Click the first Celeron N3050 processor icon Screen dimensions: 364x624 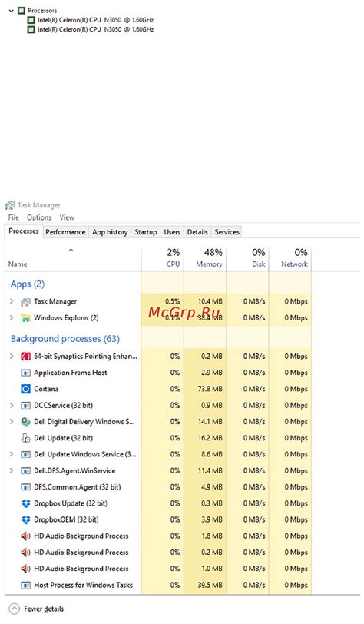31,20
